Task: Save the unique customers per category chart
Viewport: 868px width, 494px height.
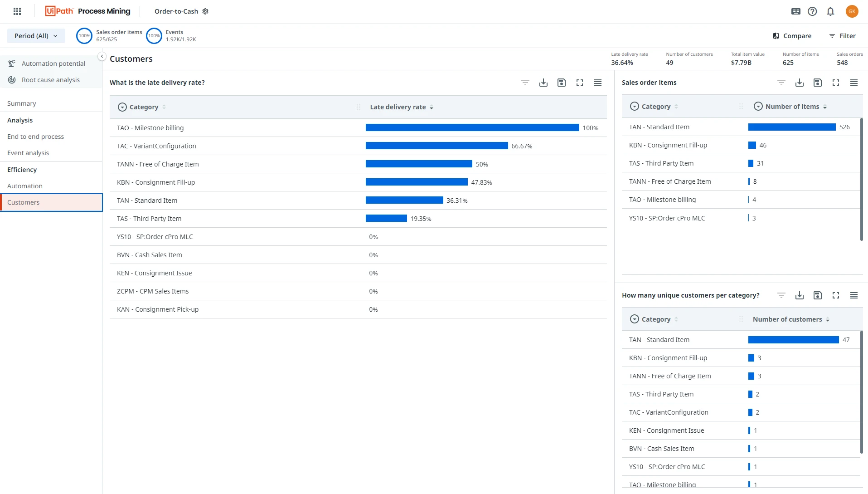Action: pos(818,295)
